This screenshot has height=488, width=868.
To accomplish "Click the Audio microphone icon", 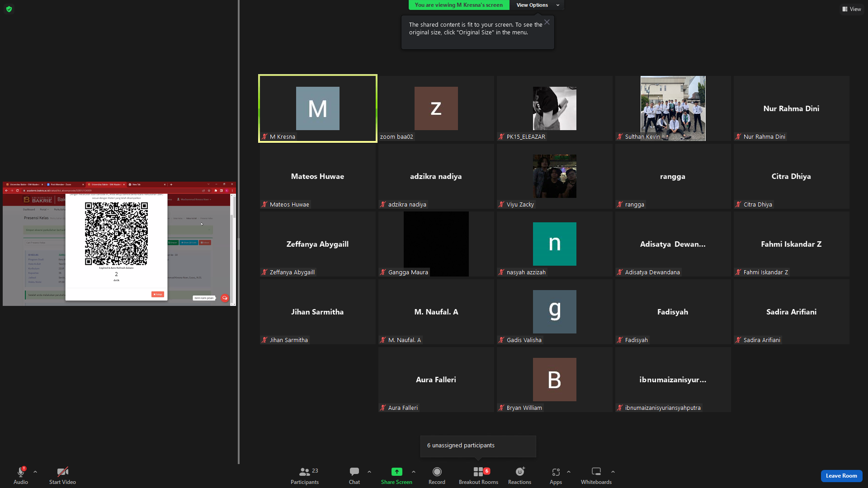I will [21, 472].
